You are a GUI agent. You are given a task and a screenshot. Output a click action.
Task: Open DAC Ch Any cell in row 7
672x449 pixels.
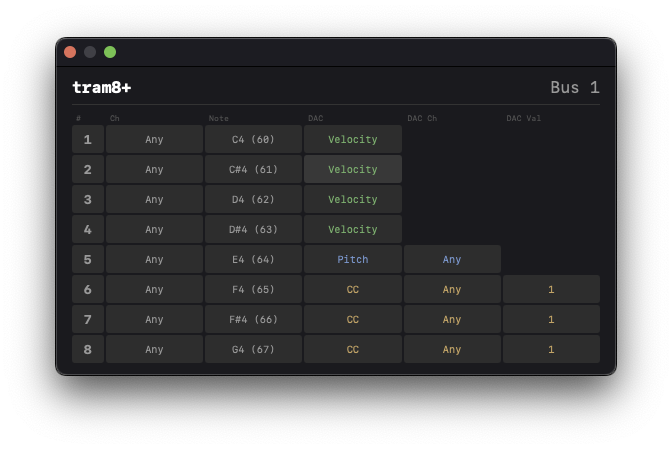452,319
